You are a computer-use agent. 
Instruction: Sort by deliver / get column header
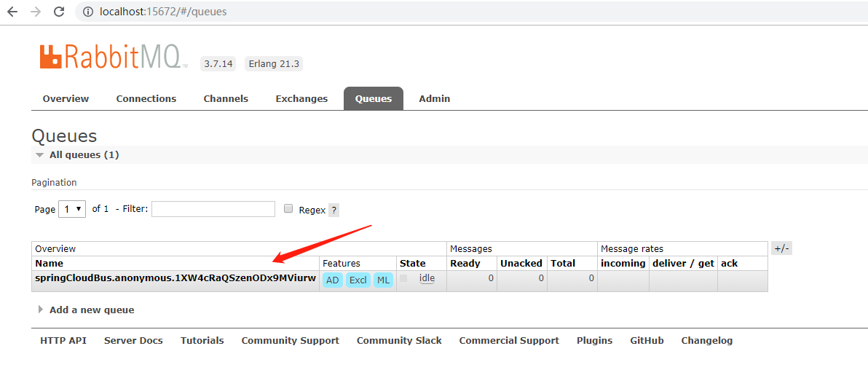(684, 263)
